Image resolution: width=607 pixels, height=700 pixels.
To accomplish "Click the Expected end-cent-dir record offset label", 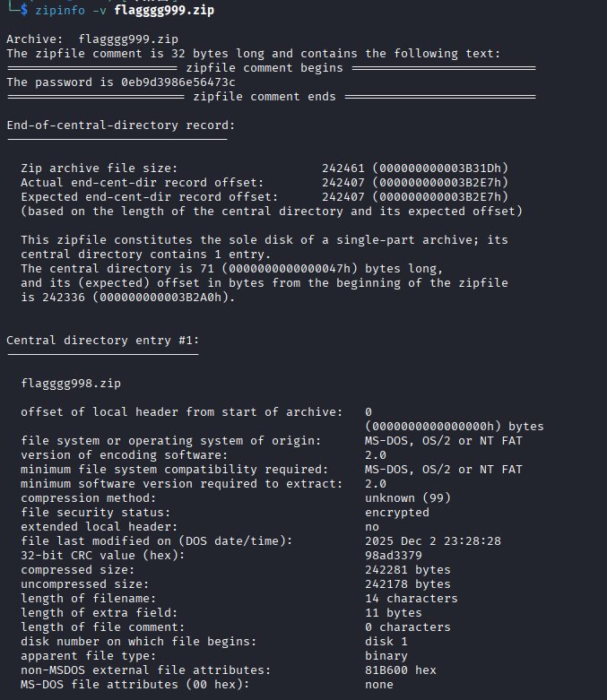I will tap(149, 196).
